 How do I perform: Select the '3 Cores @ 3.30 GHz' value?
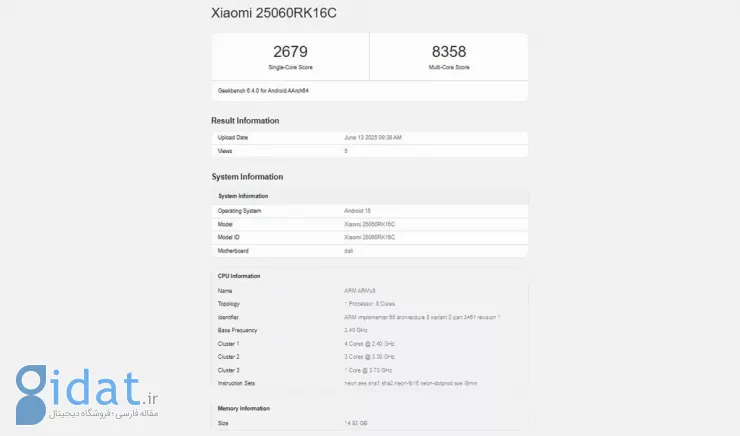point(369,357)
